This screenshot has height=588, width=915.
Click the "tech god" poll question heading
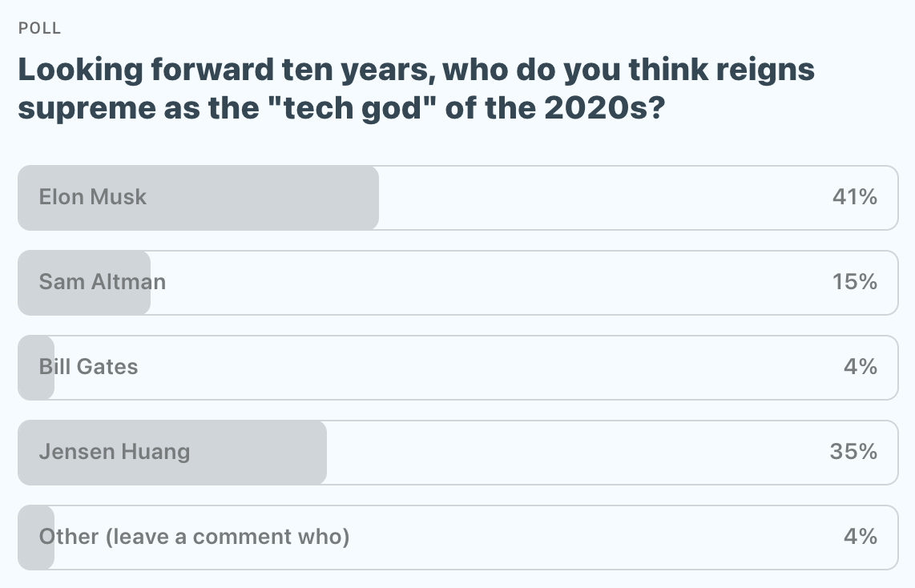click(417, 88)
